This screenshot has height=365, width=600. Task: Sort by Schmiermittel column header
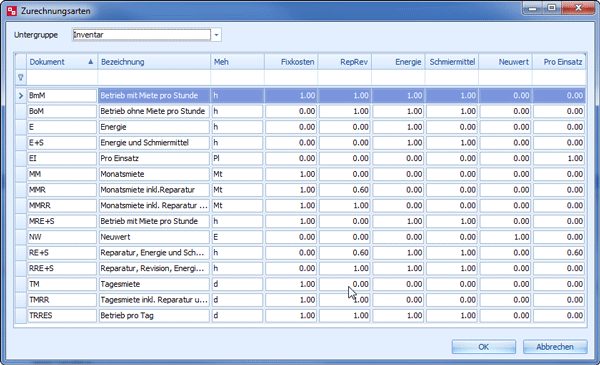pos(452,62)
